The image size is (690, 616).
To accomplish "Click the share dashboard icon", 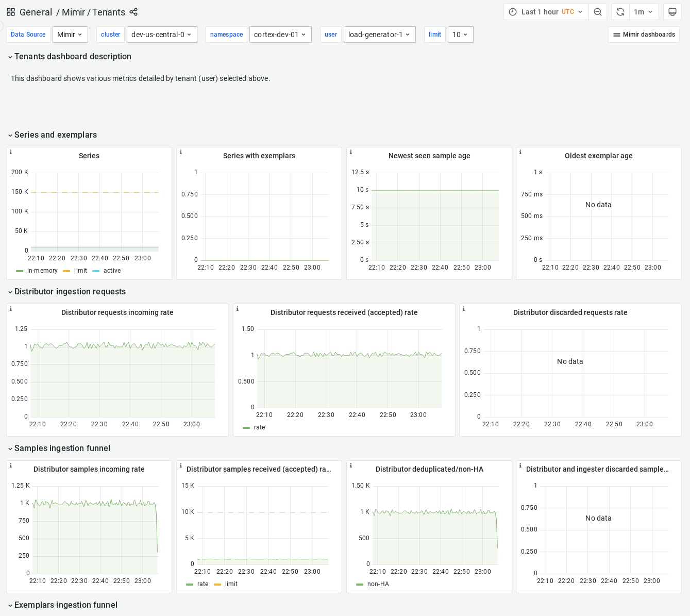I will click(133, 12).
